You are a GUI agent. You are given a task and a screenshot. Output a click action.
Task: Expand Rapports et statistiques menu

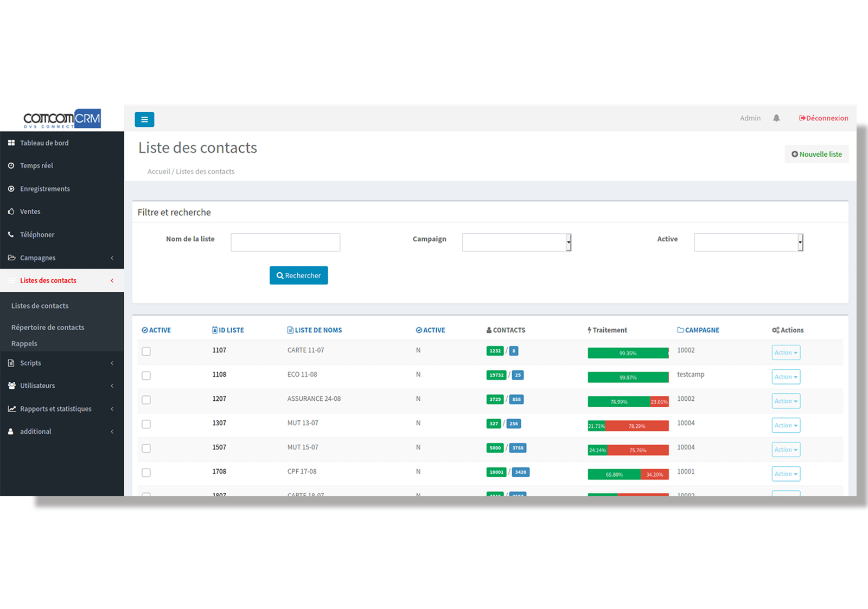point(56,409)
